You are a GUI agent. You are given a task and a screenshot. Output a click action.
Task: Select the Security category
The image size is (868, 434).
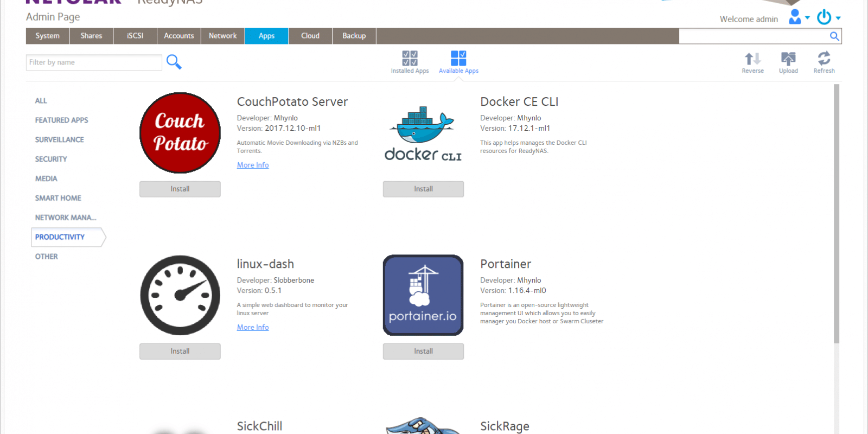[51, 159]
